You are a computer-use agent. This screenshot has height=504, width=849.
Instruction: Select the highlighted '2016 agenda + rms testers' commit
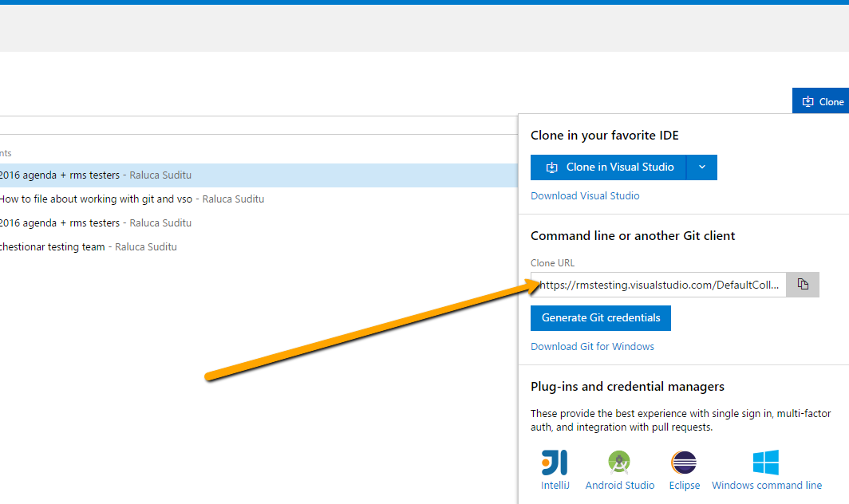(x=259, y=175)
